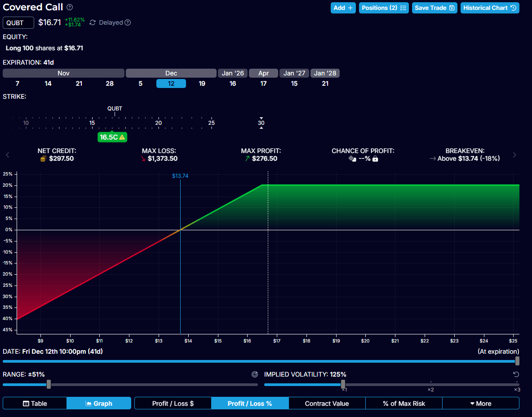Screen dimensions: 532x417
Task: Open the More dropdown menu
Action: pos(480,404)
